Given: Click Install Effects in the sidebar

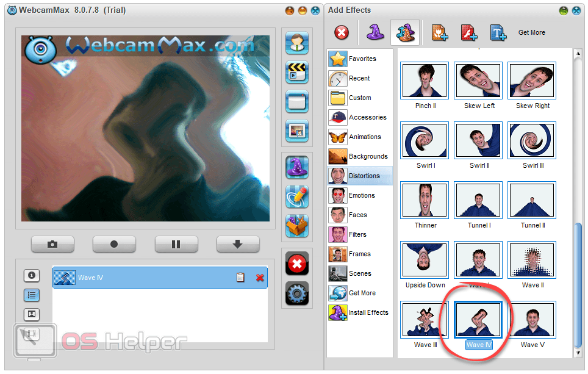Looking at the screenshot, I should pos(368,312).
